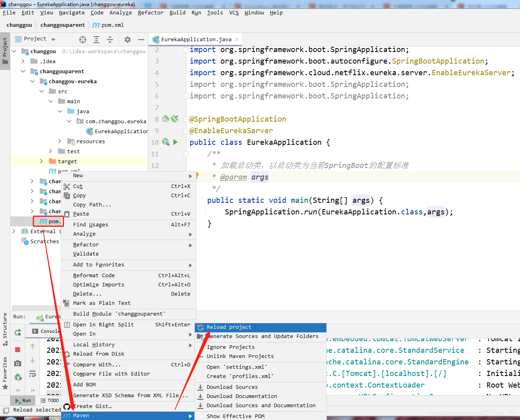Image resolution: width=520 pixels, height=420 pixels.
Task: Click the locate-file crosshair icon in Project panel
Action: point(83,39)
